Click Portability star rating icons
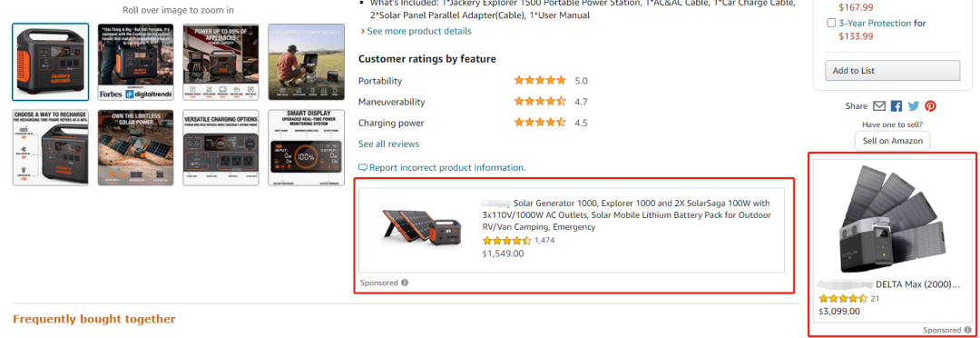This screenshot has width=980, height=338. tap(540, 80)
